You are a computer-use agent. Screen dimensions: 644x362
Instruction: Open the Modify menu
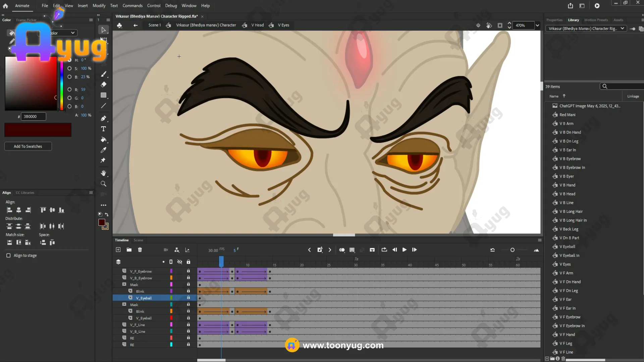pyautogui.click(x=99, y=6)
